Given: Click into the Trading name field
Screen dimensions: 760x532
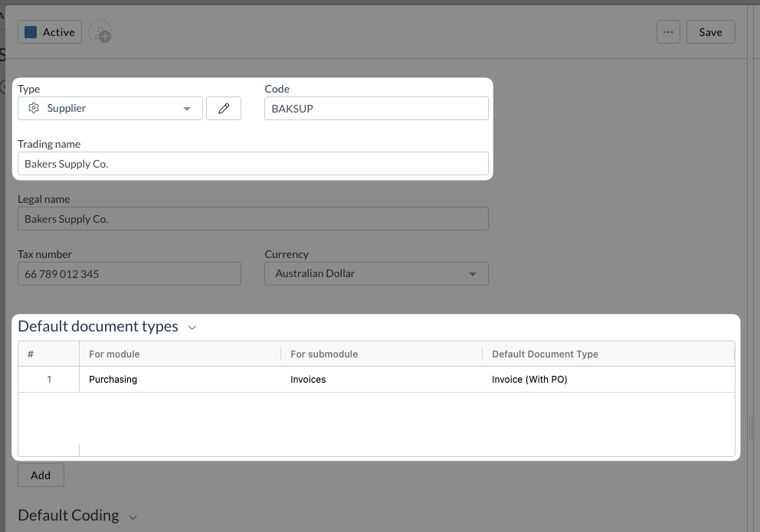Looking at the screenshot, I should [x=253, y=164].
